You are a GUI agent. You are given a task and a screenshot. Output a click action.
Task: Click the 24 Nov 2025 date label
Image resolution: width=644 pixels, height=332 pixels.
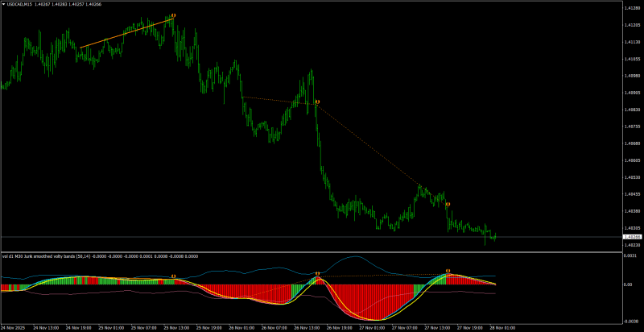coord(11,329)
